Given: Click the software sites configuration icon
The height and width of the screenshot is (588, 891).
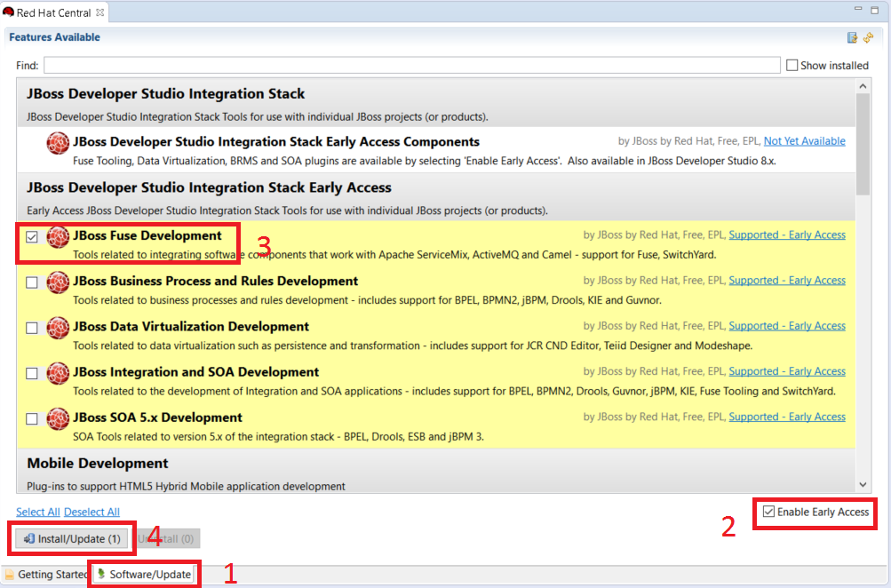Looking at the screenshot, I should pyautogui.click(x=853, y=37).
